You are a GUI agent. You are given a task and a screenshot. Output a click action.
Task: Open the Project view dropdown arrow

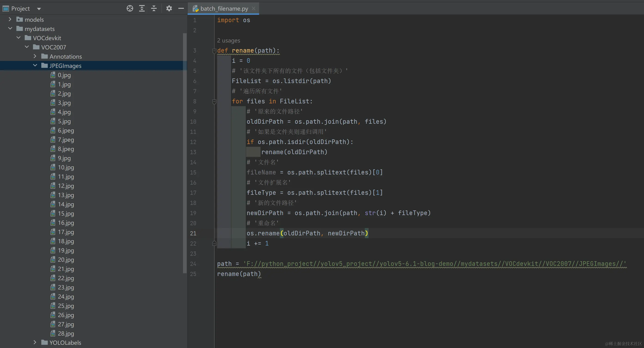[x=39, y=9]
